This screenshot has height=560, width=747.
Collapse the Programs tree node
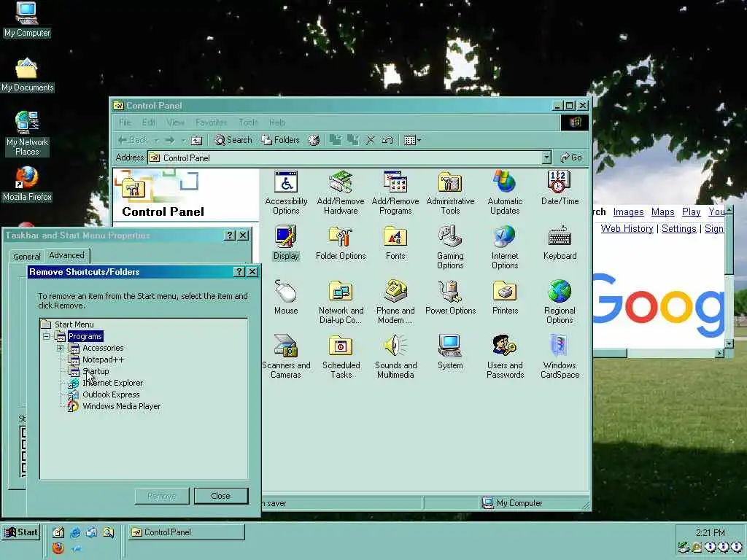tap(46, 336)
